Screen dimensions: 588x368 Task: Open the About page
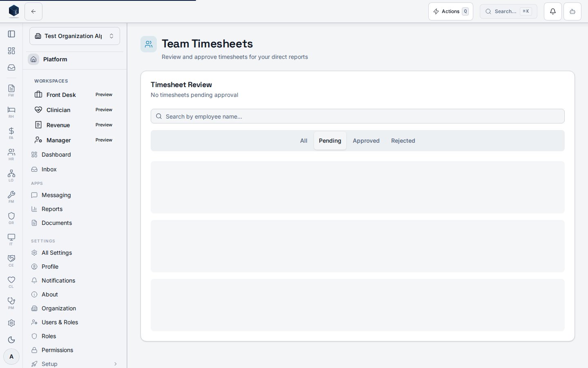pyautogui.click(x=75, y=294)
